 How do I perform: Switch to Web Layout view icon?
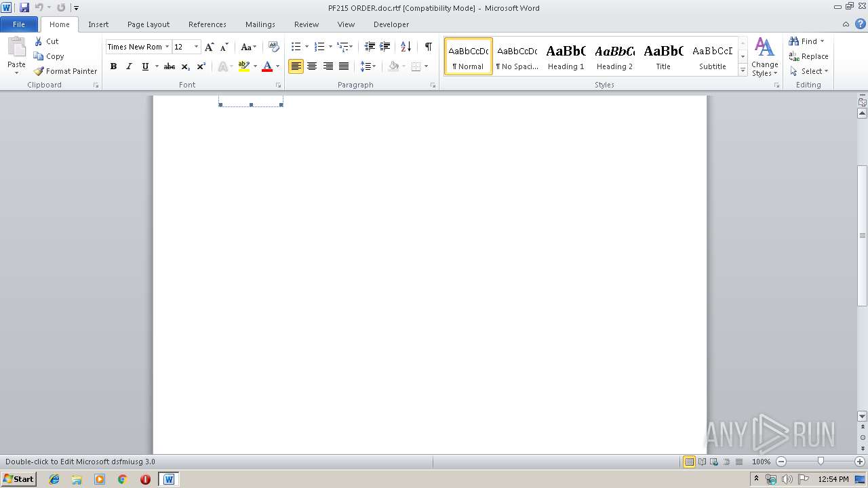pos(713,462)
